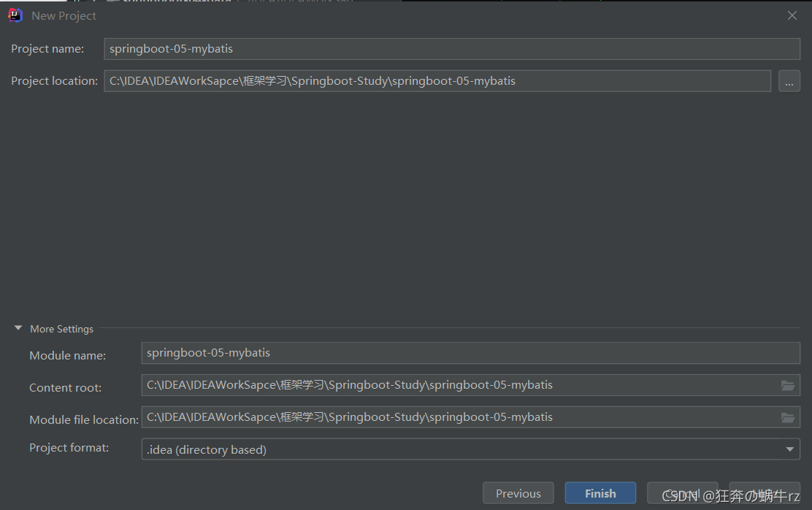Browse for project location with ellipsis button
Screen dimensions: 812x510
789,81
